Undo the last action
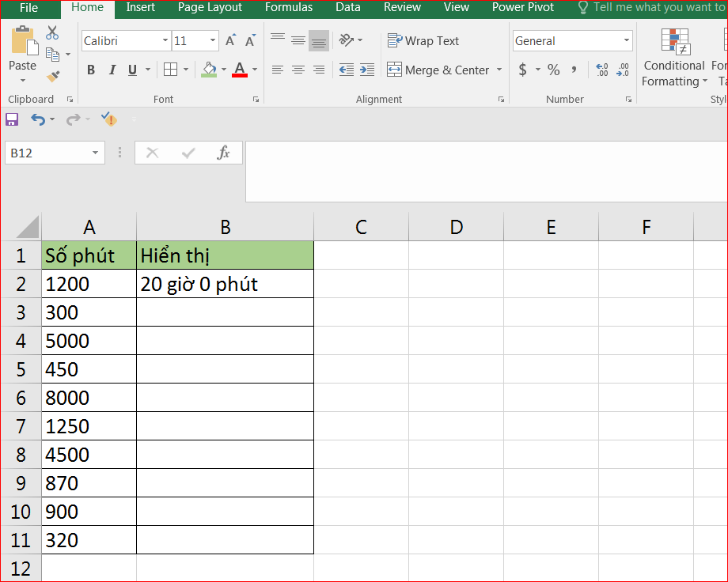728x582 pixels. 38,119
